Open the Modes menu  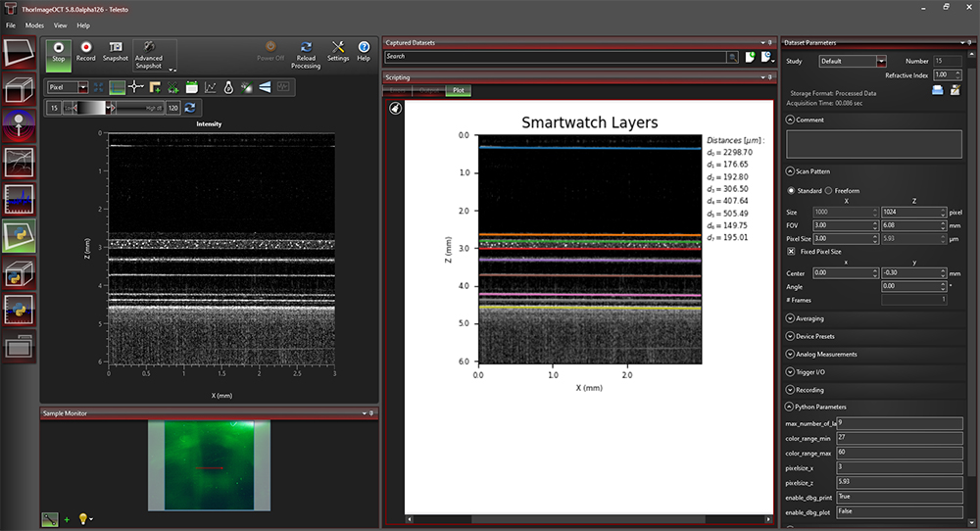(34, 24)
